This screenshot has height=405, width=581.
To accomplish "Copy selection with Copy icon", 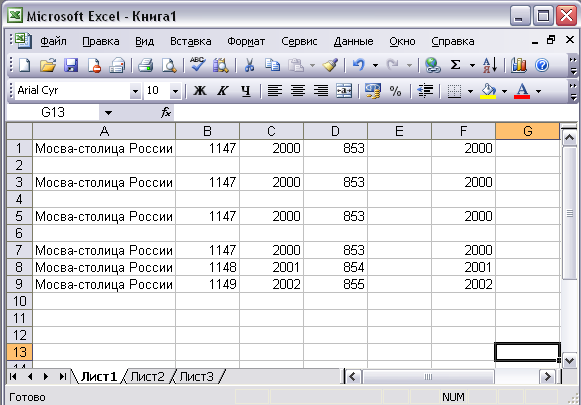I will click(272, 65).
